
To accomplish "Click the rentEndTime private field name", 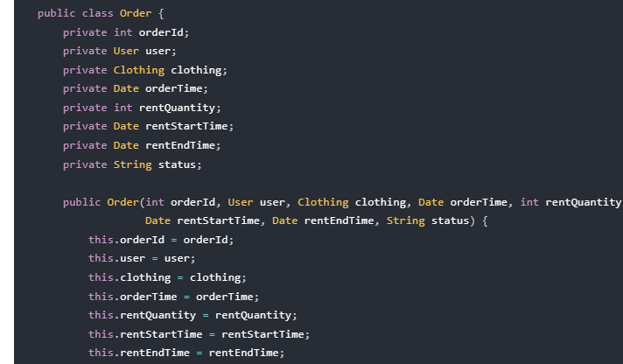I will point(180,145).
